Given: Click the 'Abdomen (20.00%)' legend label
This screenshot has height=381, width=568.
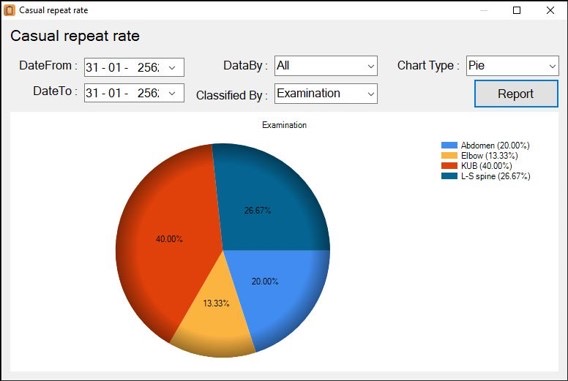Looking at the screenshot, I should click(x=495, y=145).
